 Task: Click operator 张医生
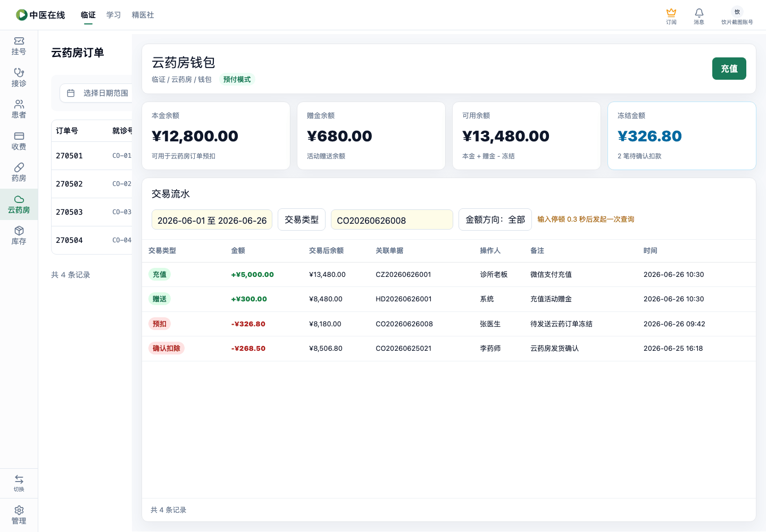(490, 324)
